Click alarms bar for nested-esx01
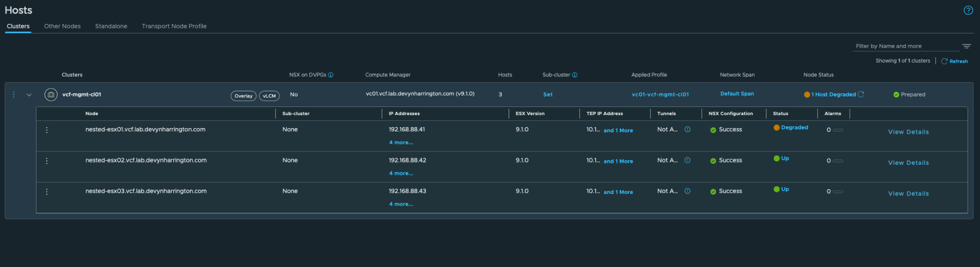Viewport: 980px width, 267px height. click(x=838, y=130)
